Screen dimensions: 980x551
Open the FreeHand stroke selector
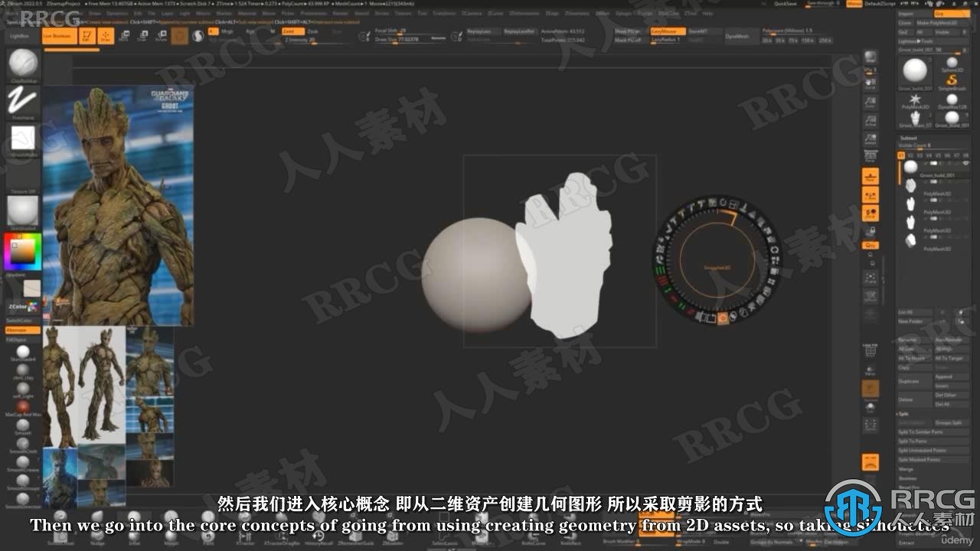point(23,102)
